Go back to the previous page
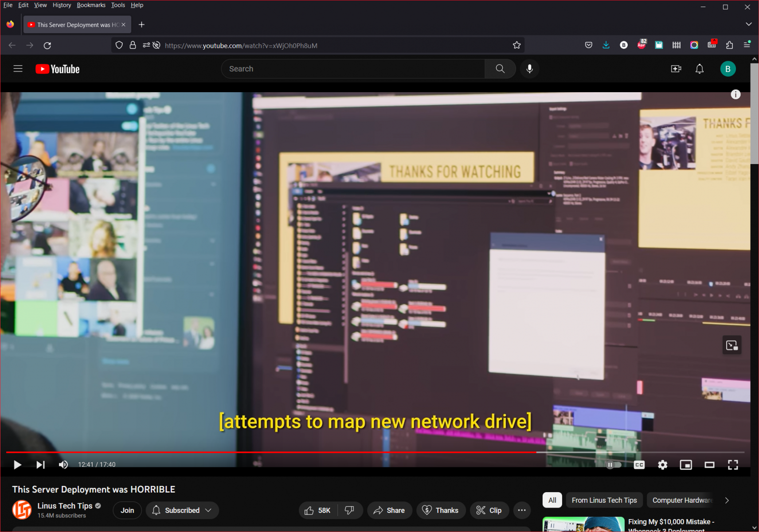The width and height of the screenshot is (759, 532). (12, 45)
